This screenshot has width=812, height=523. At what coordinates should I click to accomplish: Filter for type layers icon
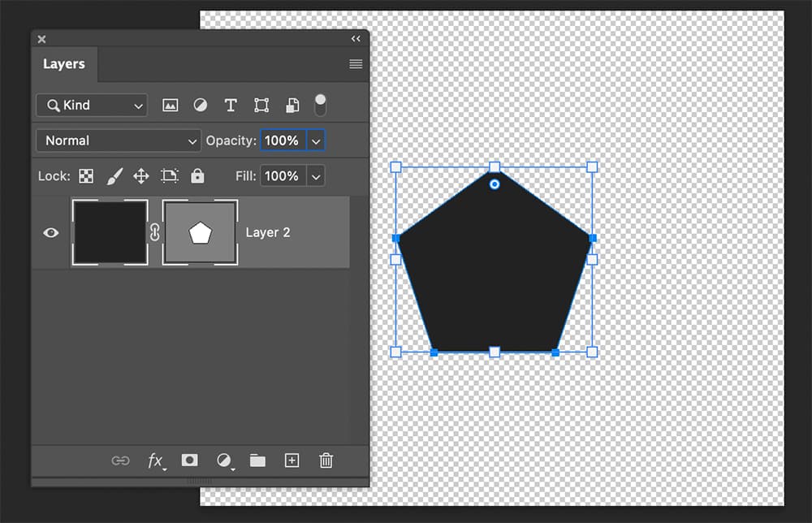[231, 105]
